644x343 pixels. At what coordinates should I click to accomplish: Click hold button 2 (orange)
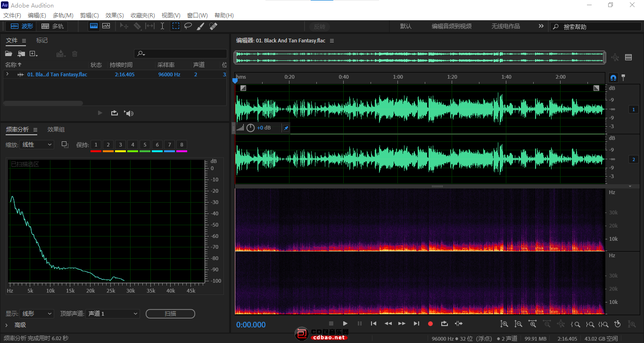(108, 145)
